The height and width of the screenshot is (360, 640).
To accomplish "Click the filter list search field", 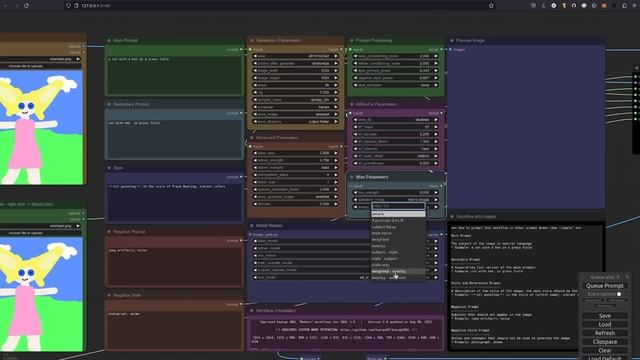I will click(x=398, y=206).
